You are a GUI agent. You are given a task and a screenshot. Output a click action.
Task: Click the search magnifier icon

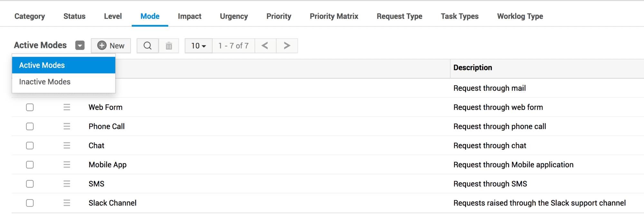click(147, 46)
